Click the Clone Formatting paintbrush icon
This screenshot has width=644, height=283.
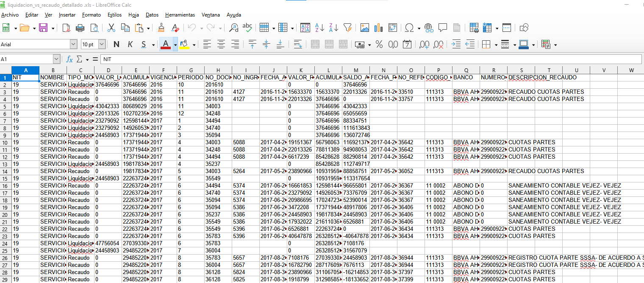pyautogui.click(x=161, y=28)
